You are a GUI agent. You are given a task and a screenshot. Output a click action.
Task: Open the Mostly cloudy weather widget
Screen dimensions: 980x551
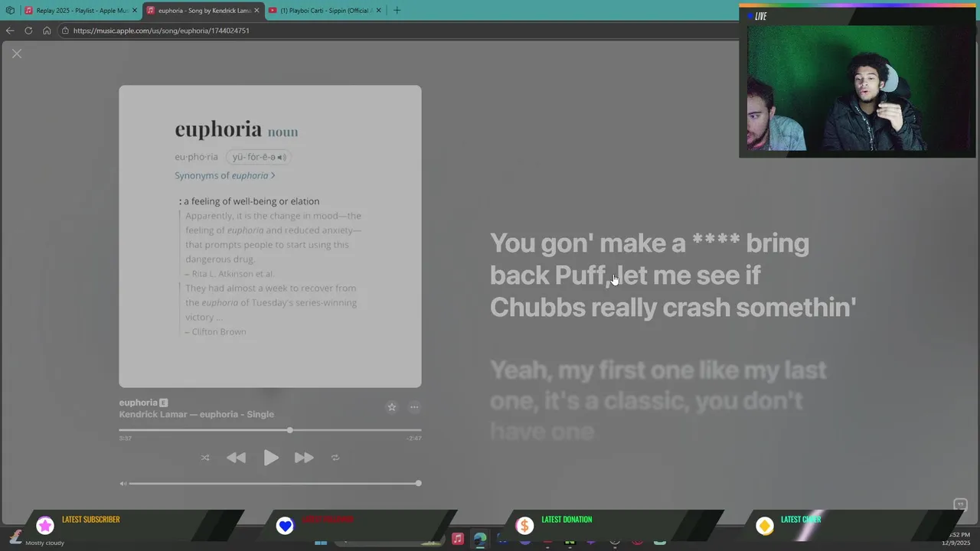(37, 539)
